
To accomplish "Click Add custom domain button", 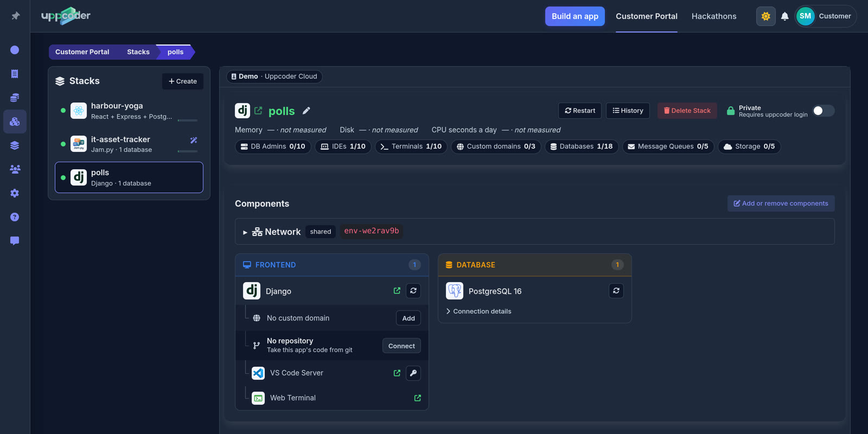I will coord(409,318).
